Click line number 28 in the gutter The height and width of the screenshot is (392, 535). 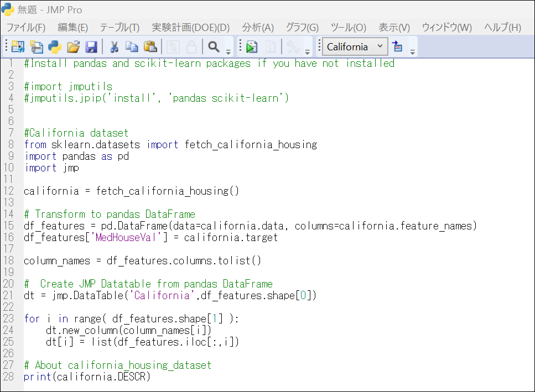[10, 377]
